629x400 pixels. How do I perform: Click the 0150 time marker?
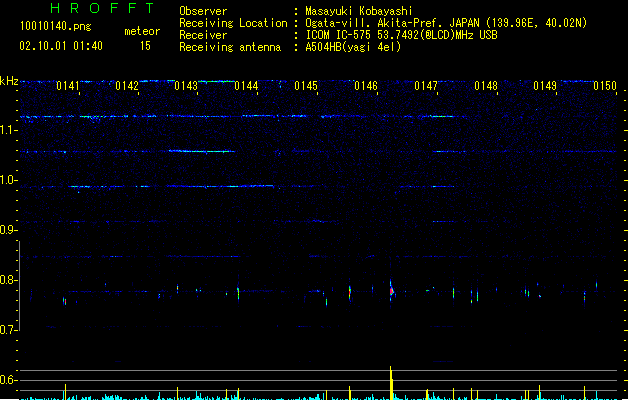[605, 86]
